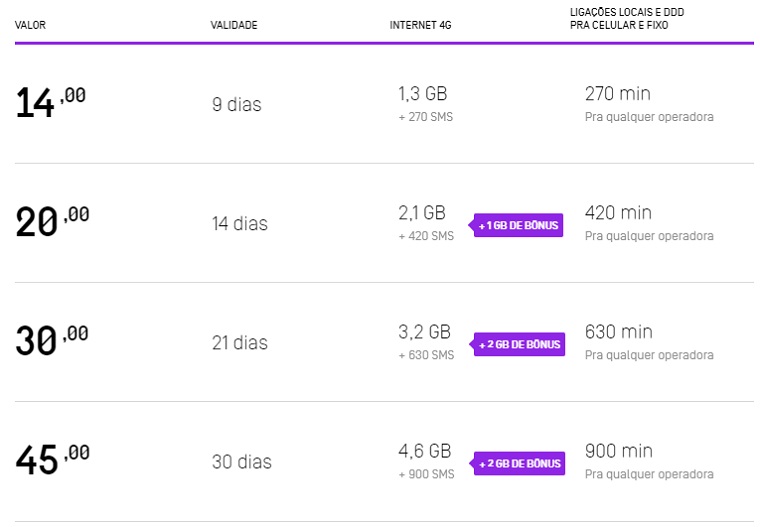Screen dimensions: 760x527
Task: Click the 630 min calls value
Action: 618,331
